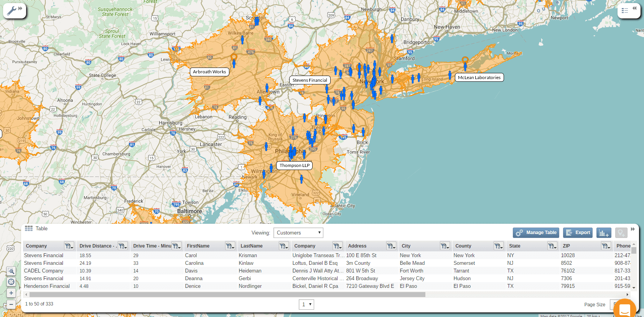This screenshot has width=644, height=317.
Task: Open filter-sort for City column
Action: tap(445, 246)
